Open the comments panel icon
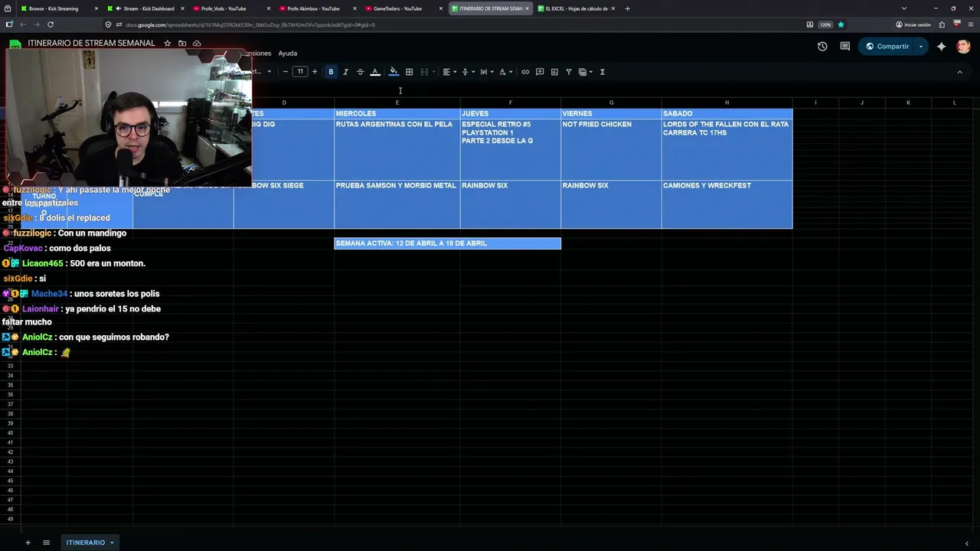This screenshot has height=551, width=980. (x=845, y=46)
